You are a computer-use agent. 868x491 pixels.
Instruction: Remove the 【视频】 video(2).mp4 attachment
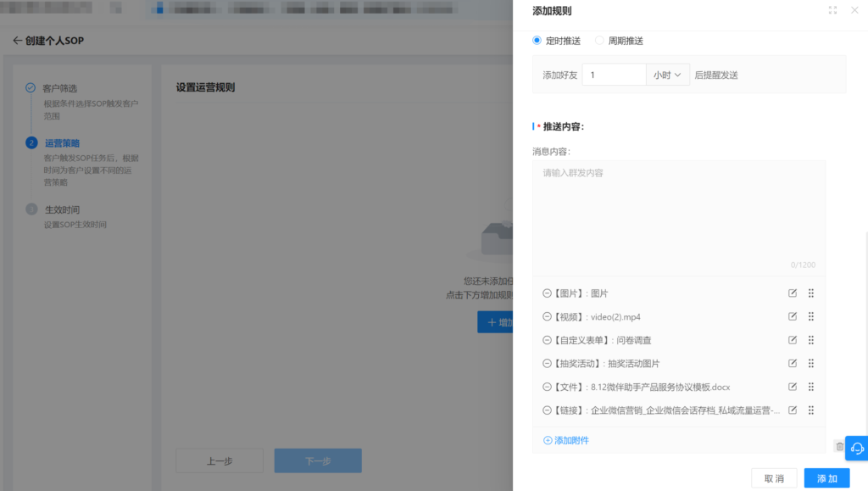pyautogui.click(x=547, y=317)
